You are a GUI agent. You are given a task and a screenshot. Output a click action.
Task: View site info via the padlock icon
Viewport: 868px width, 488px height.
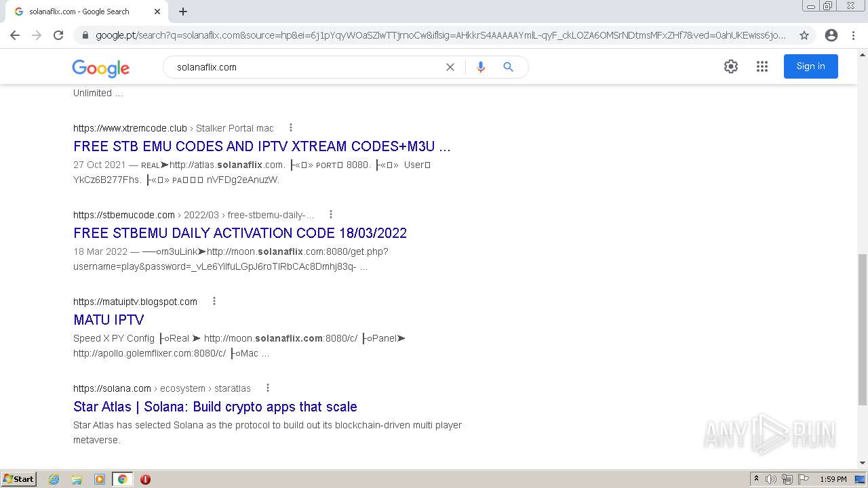pos(85,35)
